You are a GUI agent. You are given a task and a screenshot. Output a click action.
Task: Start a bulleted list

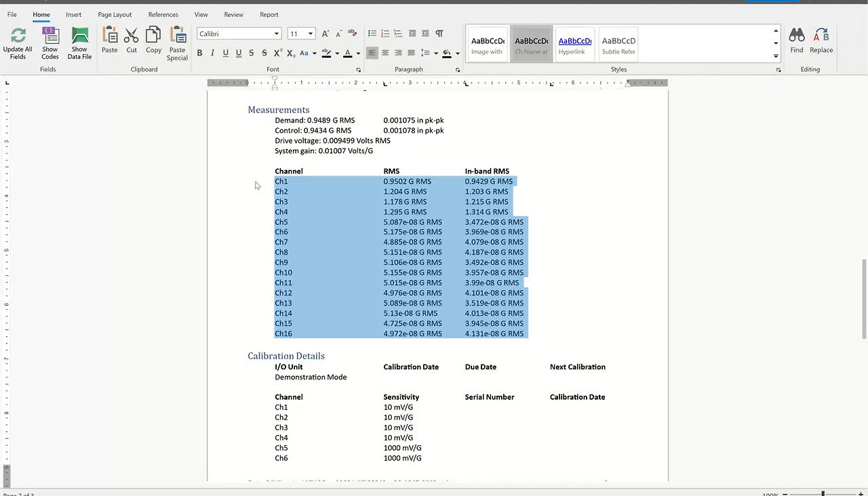point(372,33)
